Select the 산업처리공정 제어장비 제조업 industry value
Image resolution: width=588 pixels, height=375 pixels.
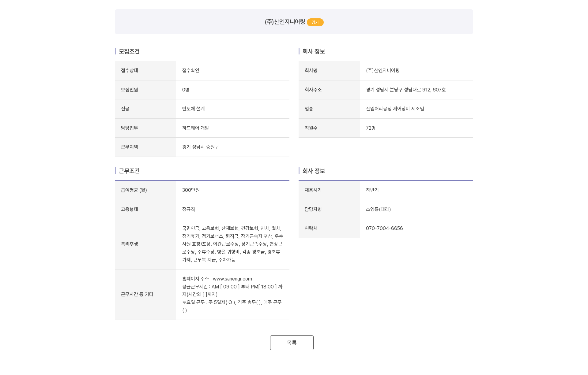click(x=395, y=109)
